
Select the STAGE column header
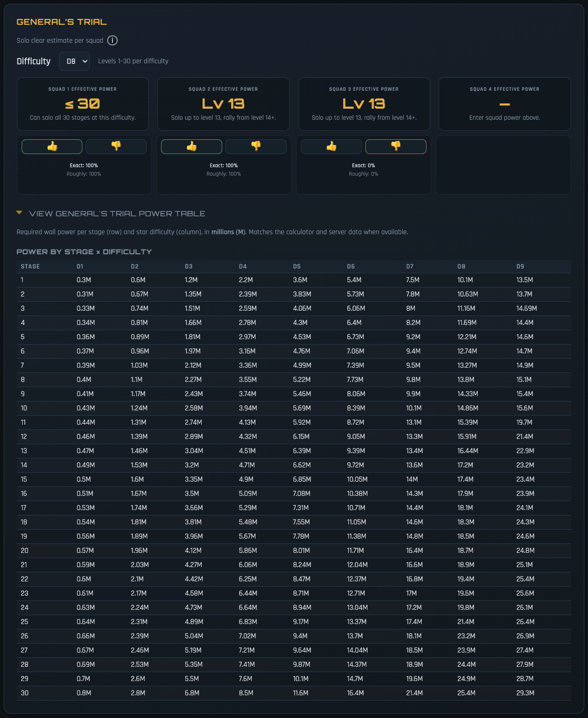point(30,266)
